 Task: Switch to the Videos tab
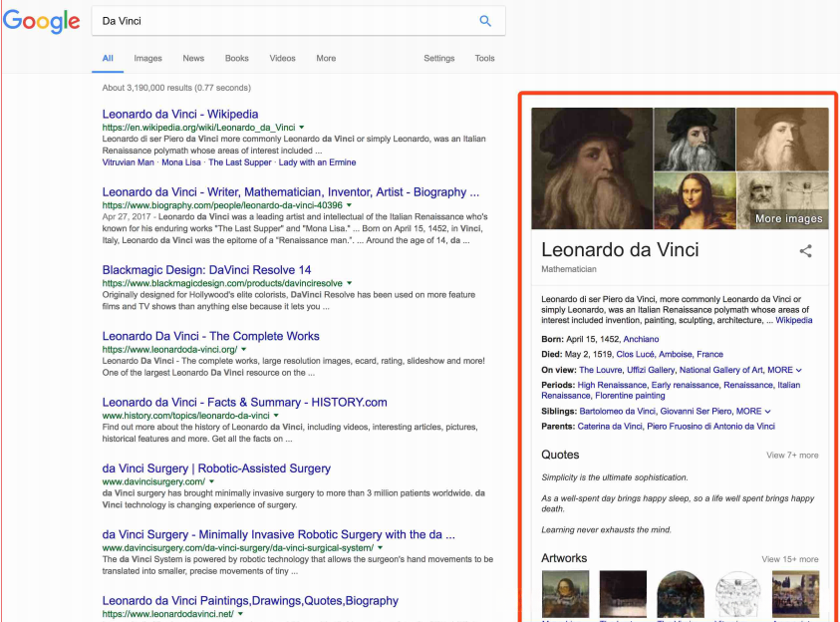click(282, 59)
